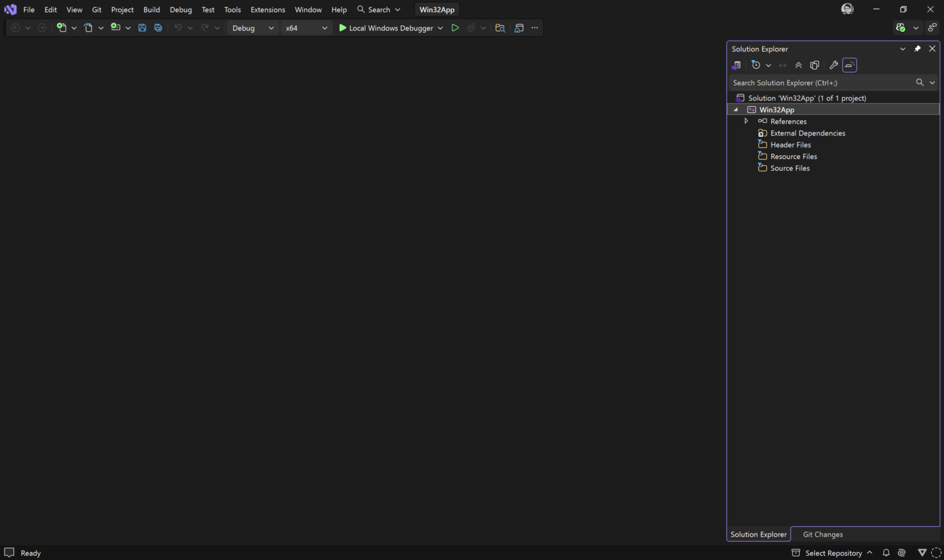Open the notifications bell in the status bar

886,553
